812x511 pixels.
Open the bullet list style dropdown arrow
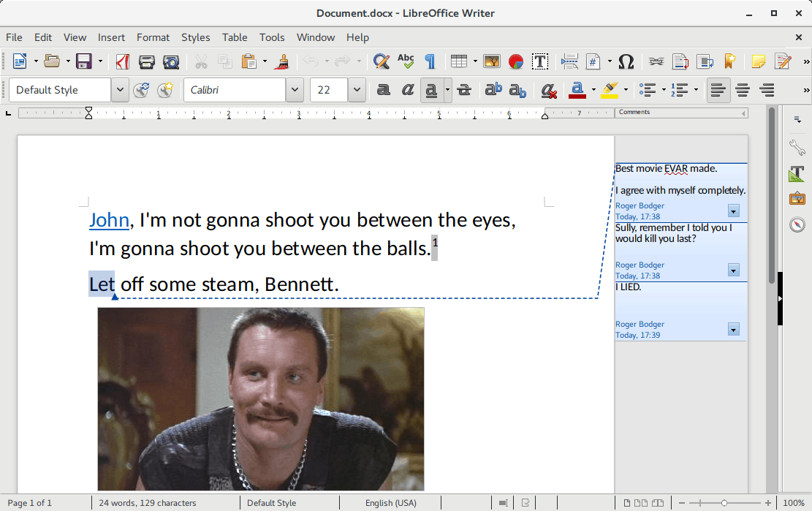tap(664, 90)
